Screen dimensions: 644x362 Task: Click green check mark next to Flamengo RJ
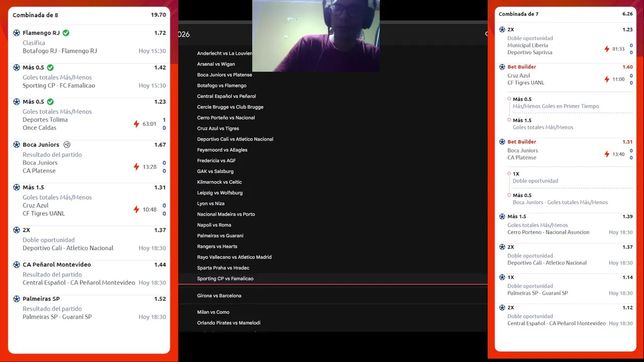point(66,33)
